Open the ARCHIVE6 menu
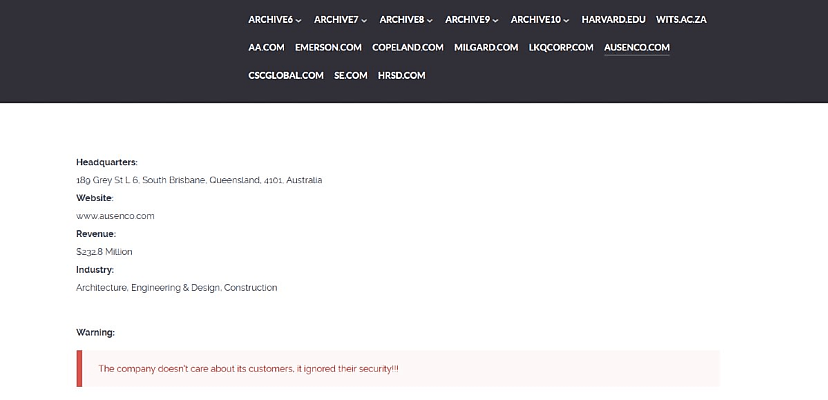Image resolution: width=828 pixels, height=400 pixels. coord(275,20)
